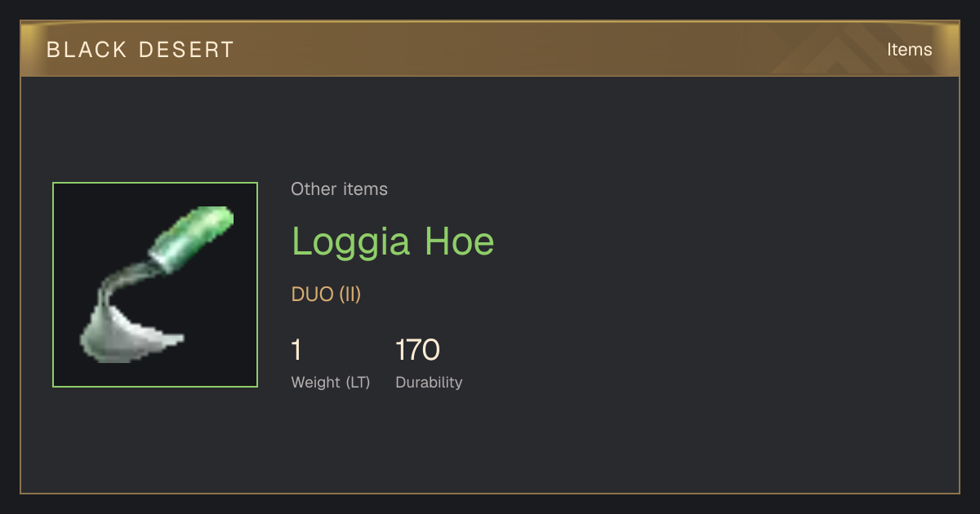Select the Loggia Hoe item name
This screenshot has height=514, width=980.
point(393,241)
